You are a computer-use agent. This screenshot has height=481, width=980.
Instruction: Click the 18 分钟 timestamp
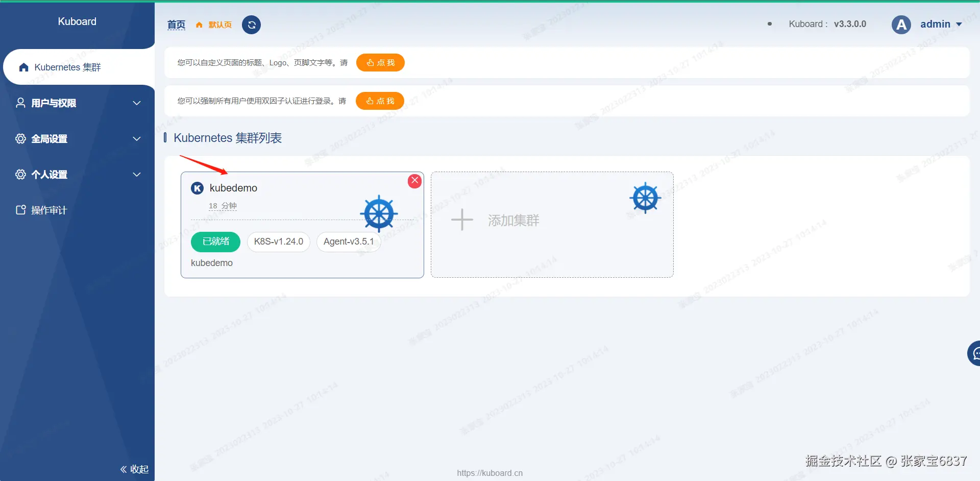click(223, 206)
